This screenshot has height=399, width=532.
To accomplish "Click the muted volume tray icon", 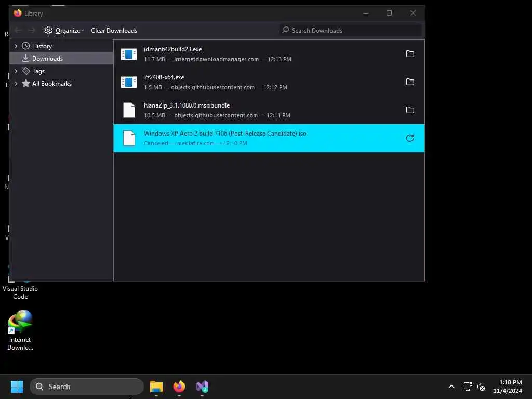I will (x=481, y=387).
